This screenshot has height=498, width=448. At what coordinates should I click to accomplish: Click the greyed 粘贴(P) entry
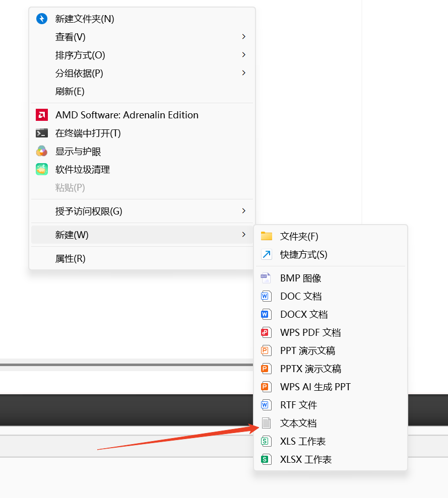click(70, 188)
